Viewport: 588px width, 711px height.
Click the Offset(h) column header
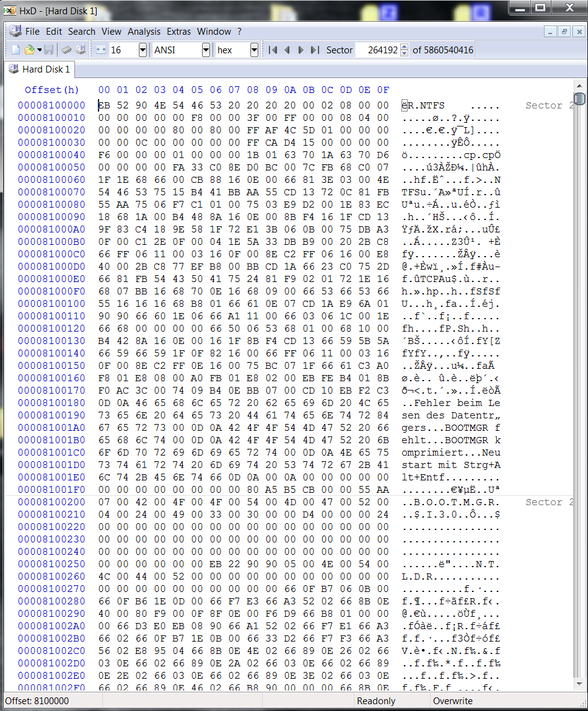tap(51, 90)
